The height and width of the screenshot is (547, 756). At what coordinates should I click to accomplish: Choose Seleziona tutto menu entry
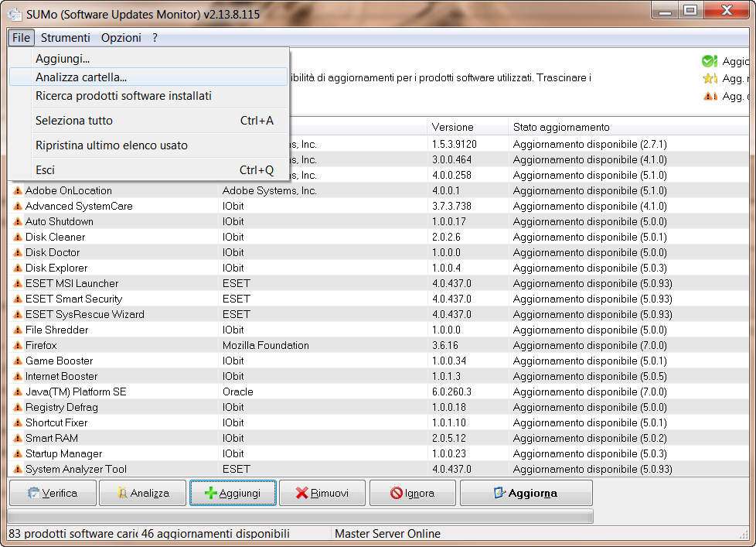click(148, 121)
